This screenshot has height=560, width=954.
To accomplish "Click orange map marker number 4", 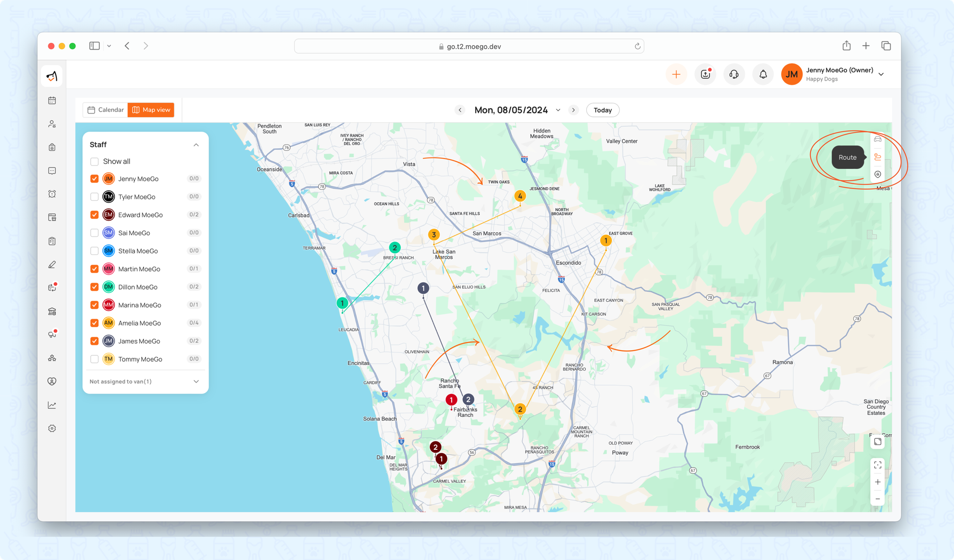I will click(520, 196).
